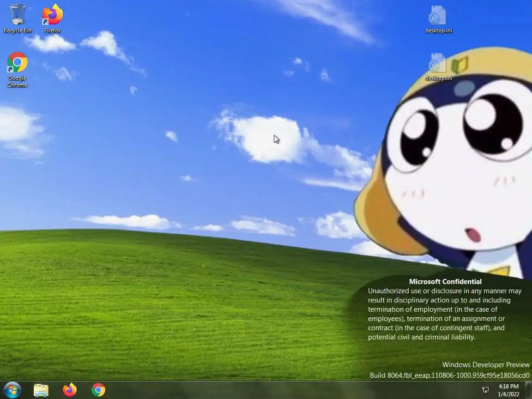Select the Recycle Bin desktop icon
Screen dimensions: 532x399
click(x=17, y=18)
